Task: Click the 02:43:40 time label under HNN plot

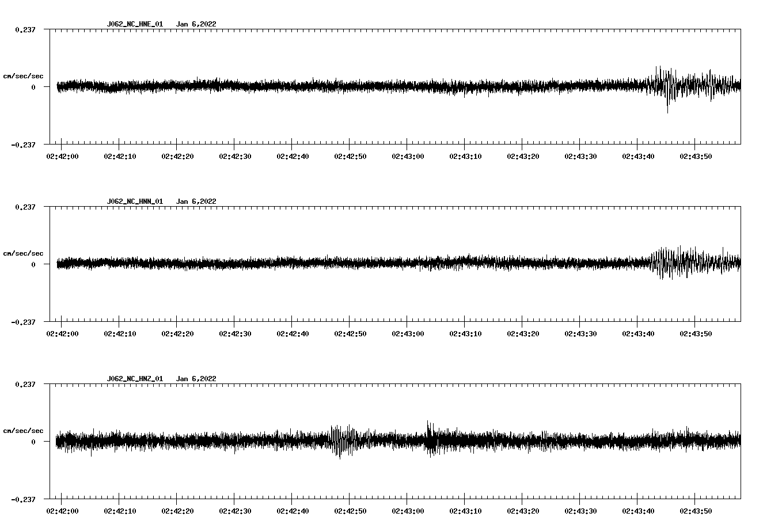Action: tap(638, 333)
